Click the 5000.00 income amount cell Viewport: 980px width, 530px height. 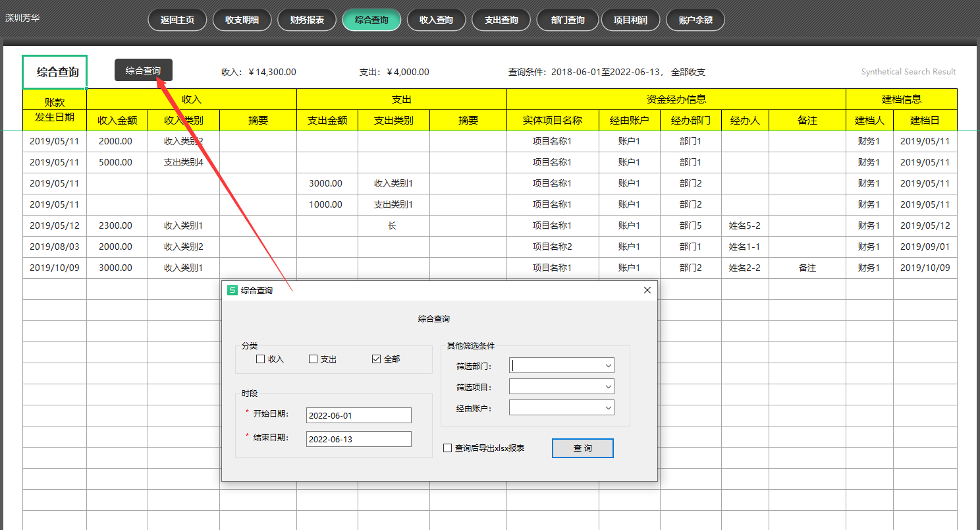point(117,162)
